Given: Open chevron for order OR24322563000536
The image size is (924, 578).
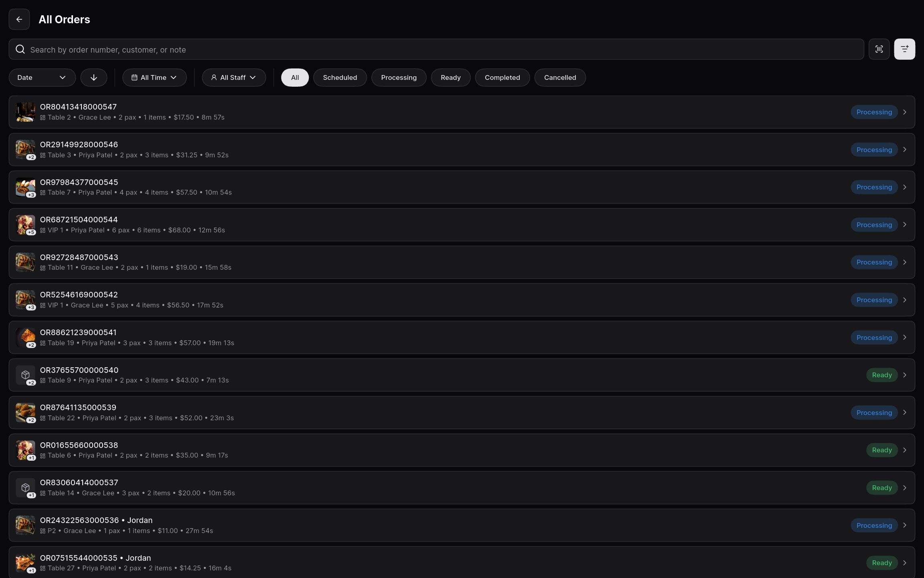Looking at the screenshot, I should pyautogui.click(x=905, y=525).
